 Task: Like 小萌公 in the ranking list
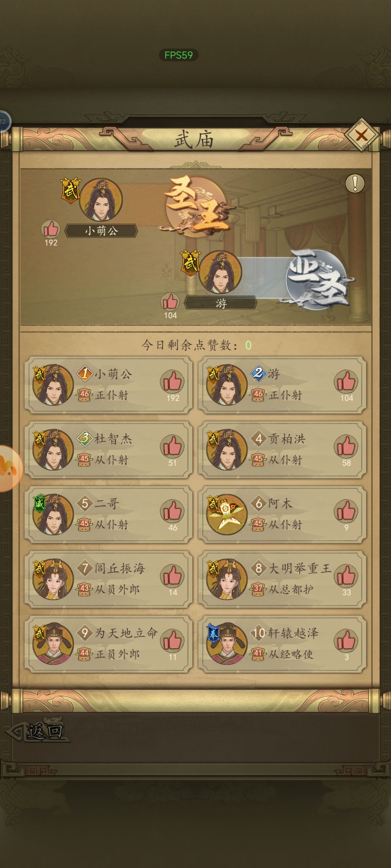click(172, 382)
